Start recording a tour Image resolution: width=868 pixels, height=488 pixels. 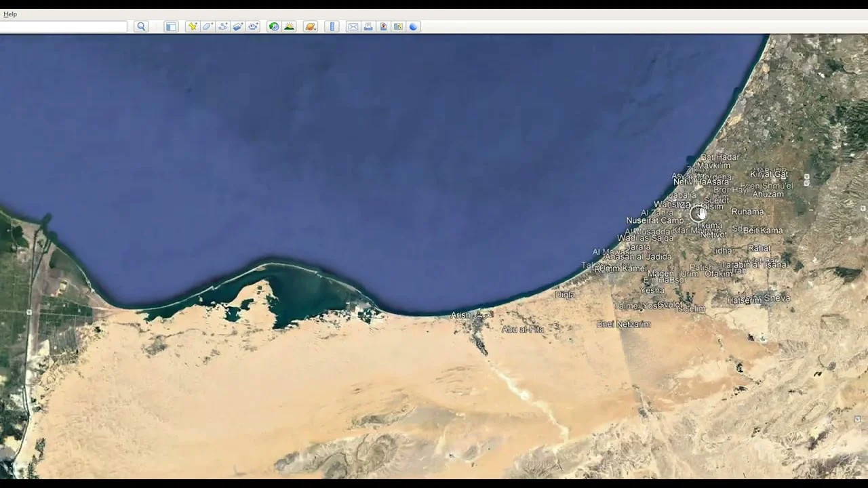point(253,26)
